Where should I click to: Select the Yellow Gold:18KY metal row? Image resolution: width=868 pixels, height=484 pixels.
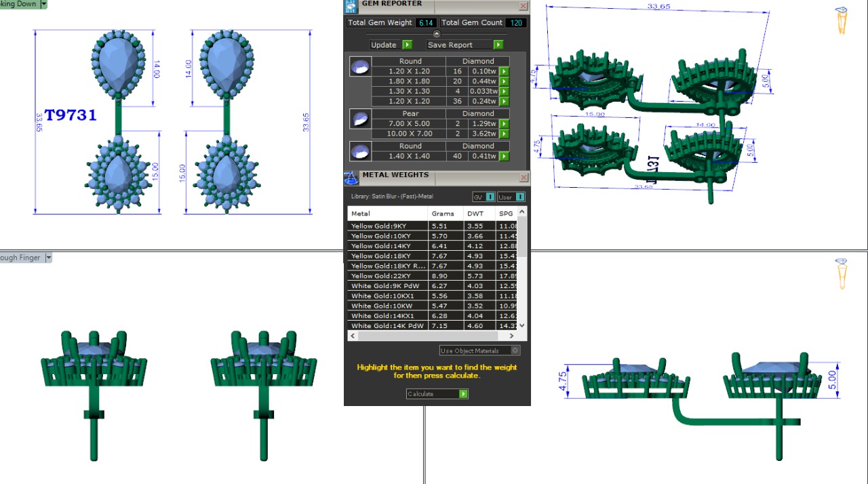pos(388,256)
